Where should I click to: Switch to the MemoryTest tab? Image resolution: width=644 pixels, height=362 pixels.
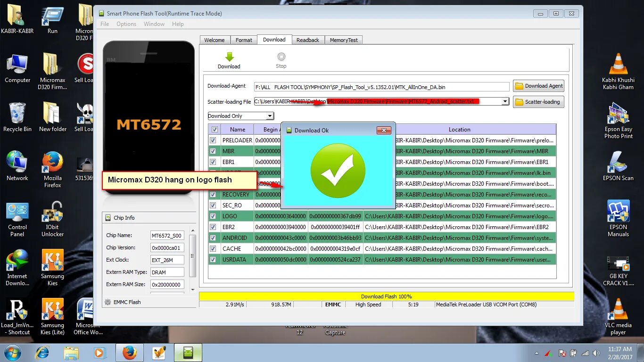(344, 40)
